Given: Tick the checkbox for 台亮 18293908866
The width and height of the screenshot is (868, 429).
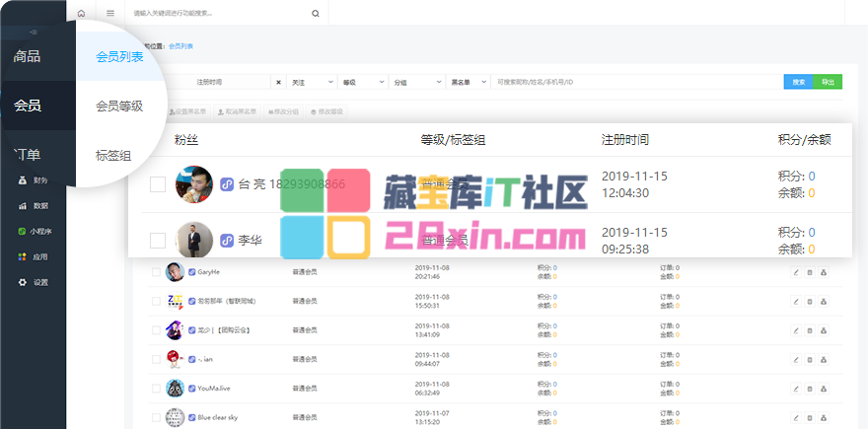Looking at the screenshot, I should tap(158, 184).
